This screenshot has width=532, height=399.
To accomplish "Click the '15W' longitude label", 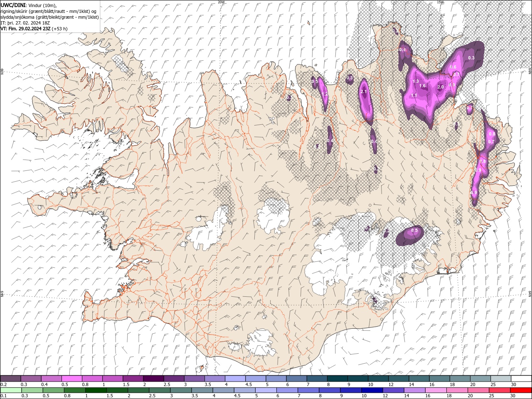I will tap(440, 2).
